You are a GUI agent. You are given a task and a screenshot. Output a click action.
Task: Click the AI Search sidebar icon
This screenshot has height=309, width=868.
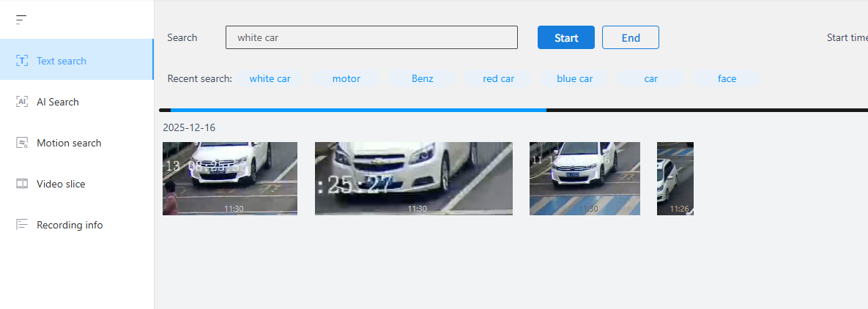22,102
